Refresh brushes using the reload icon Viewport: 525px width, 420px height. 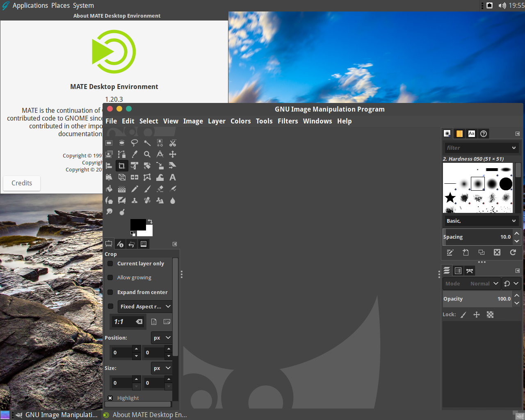coord(513,252)
